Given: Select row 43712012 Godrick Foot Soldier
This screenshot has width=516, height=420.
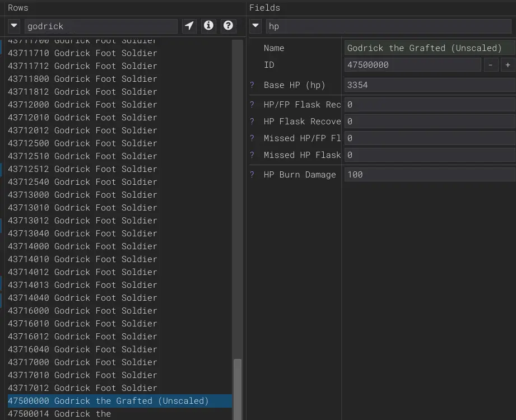Looking at the screenshot, I should pyautogui.click(x=120, y=130).
